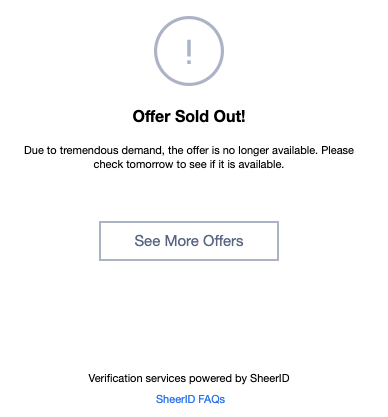Click the See More Offers button
This screenshot has height=417, width=388.
click(x=189, y=241)
